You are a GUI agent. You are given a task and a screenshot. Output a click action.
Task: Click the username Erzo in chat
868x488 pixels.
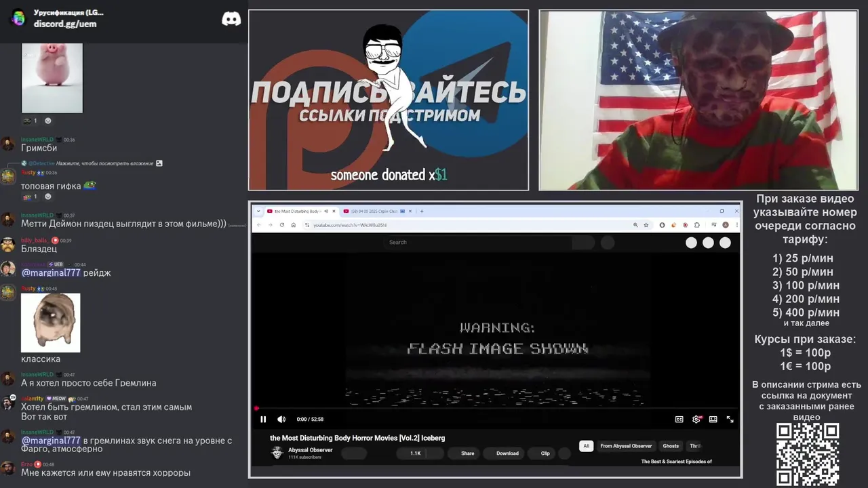[x=26, y=464]
